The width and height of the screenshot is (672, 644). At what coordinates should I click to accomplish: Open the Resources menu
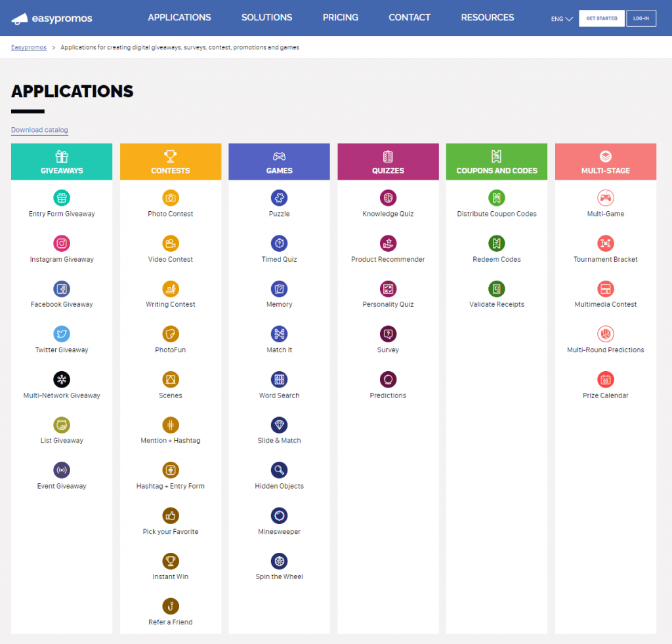pos(488,18)
